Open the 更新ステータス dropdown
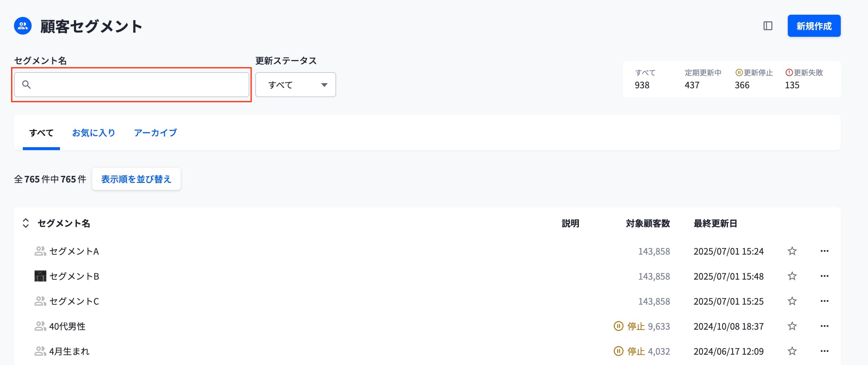This screenshot has height=365, width=868. tap(295, 85)
